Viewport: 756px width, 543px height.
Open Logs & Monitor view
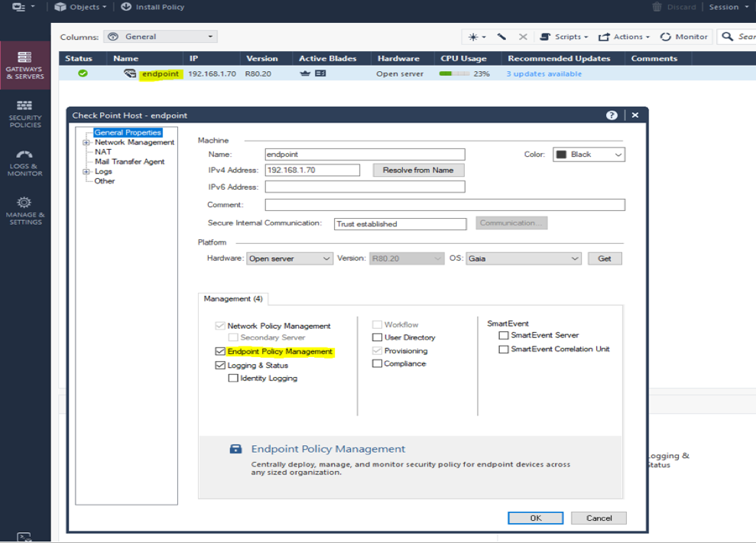click(25, 163)
